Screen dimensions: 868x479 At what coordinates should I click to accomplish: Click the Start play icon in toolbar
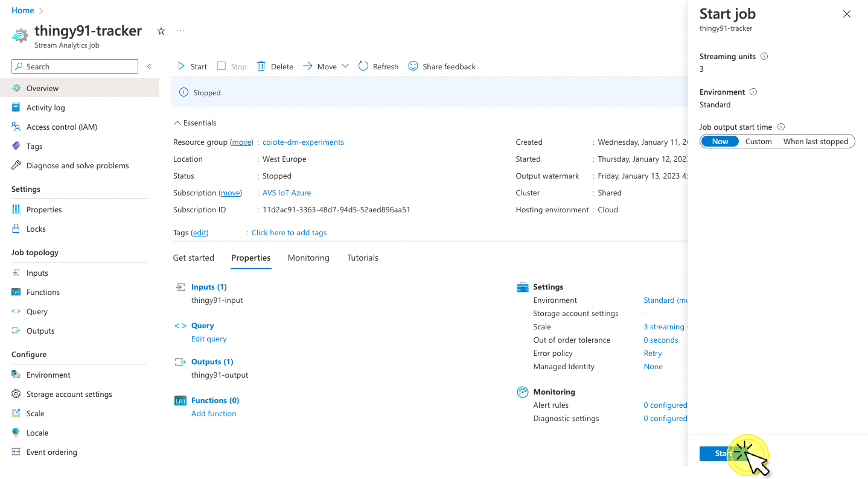181,66
